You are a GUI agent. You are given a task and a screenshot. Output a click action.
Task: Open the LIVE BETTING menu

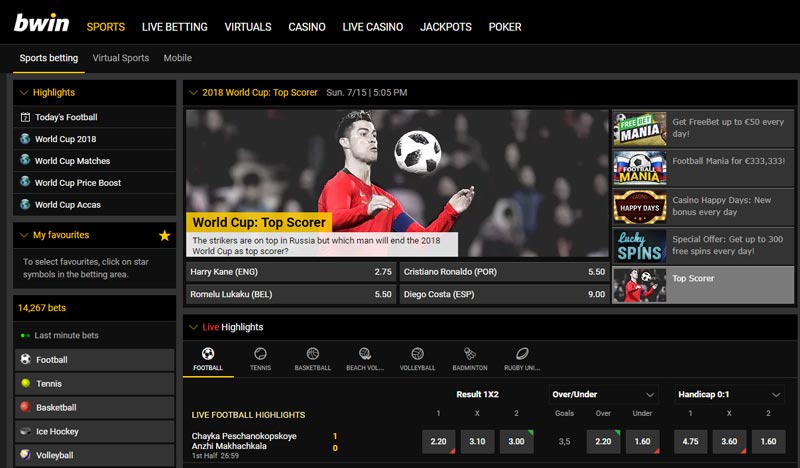[x=175, y=27]
